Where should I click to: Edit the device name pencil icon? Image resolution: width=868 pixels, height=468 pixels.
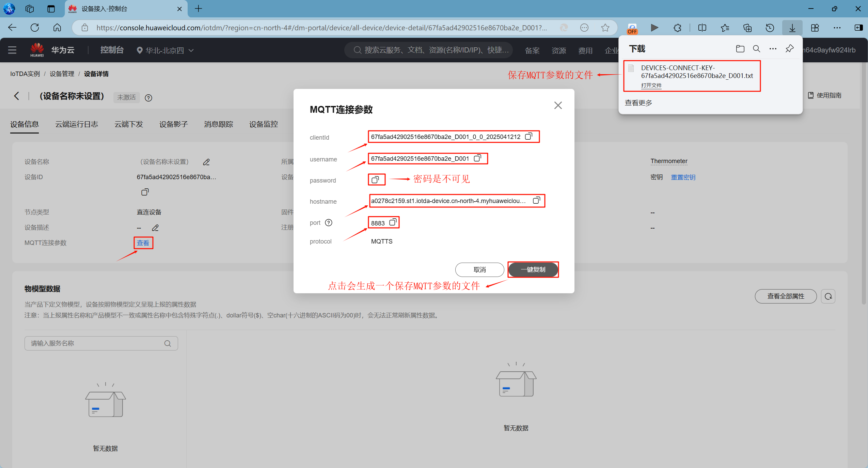click(206, 162)
